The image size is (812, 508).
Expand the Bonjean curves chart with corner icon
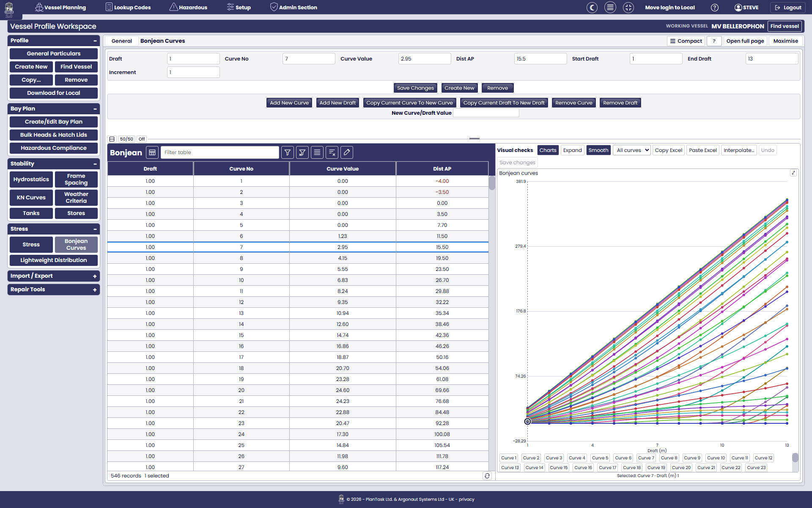click(793, 173)
